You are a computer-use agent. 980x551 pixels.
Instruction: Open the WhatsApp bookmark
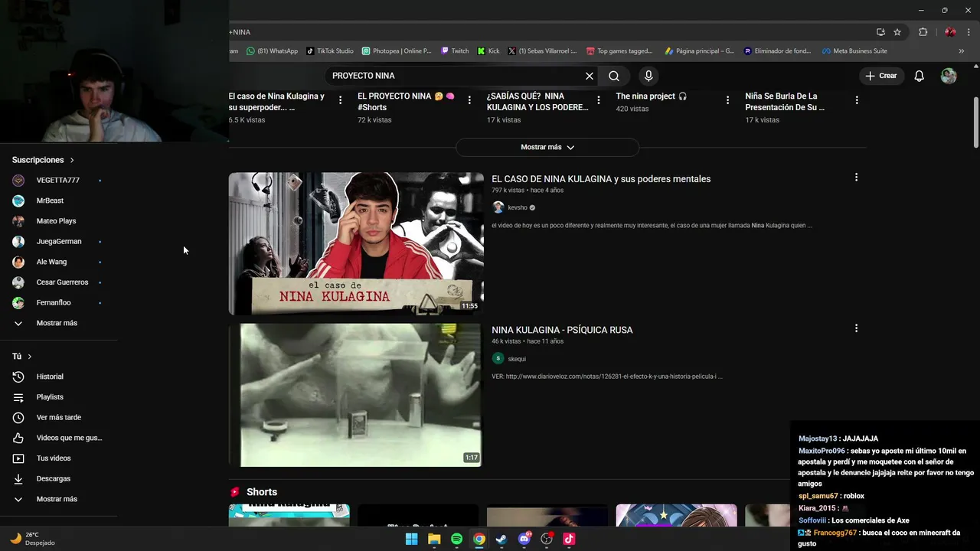272,51
